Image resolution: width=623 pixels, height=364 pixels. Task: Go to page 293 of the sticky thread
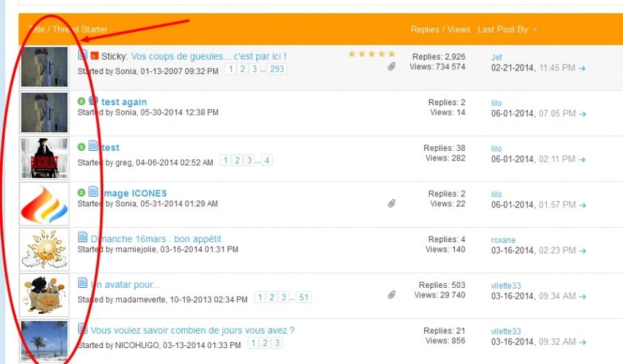coord(278,69)
